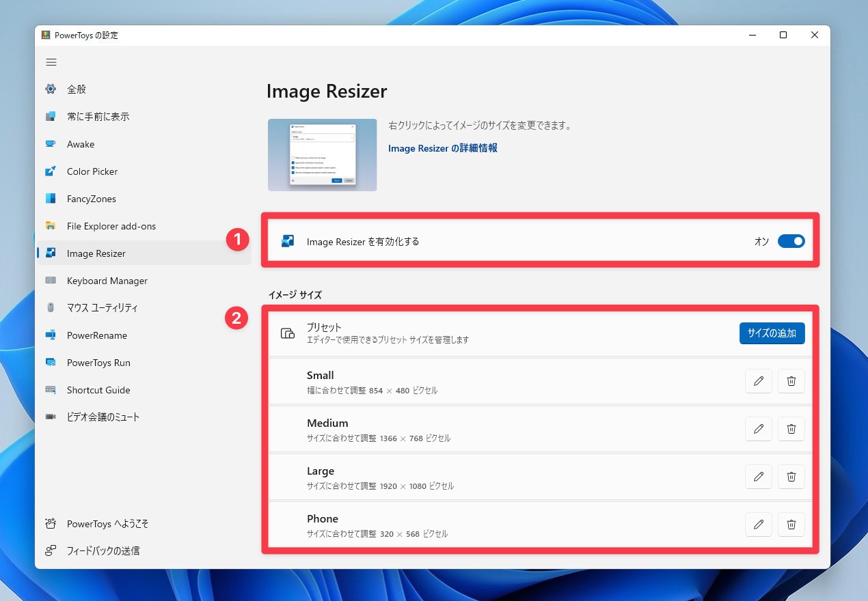Screen dimensions: 868x601
Task: Click the PowerRename icon in the left pane
Action: 51,335
